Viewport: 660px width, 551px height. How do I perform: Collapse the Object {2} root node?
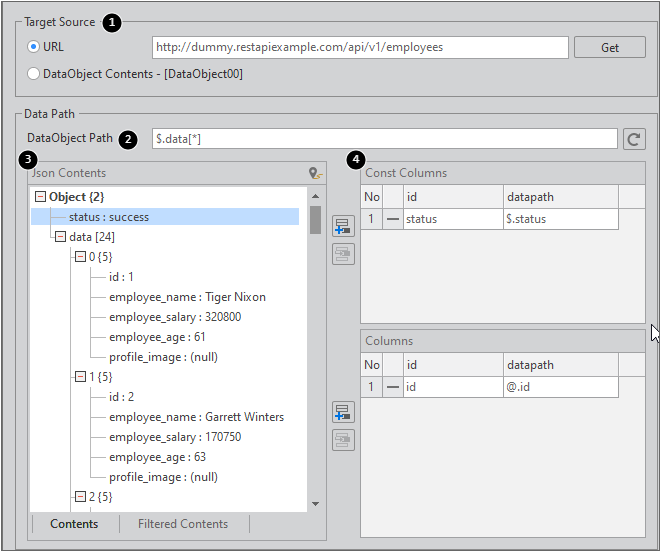[40, 197]
